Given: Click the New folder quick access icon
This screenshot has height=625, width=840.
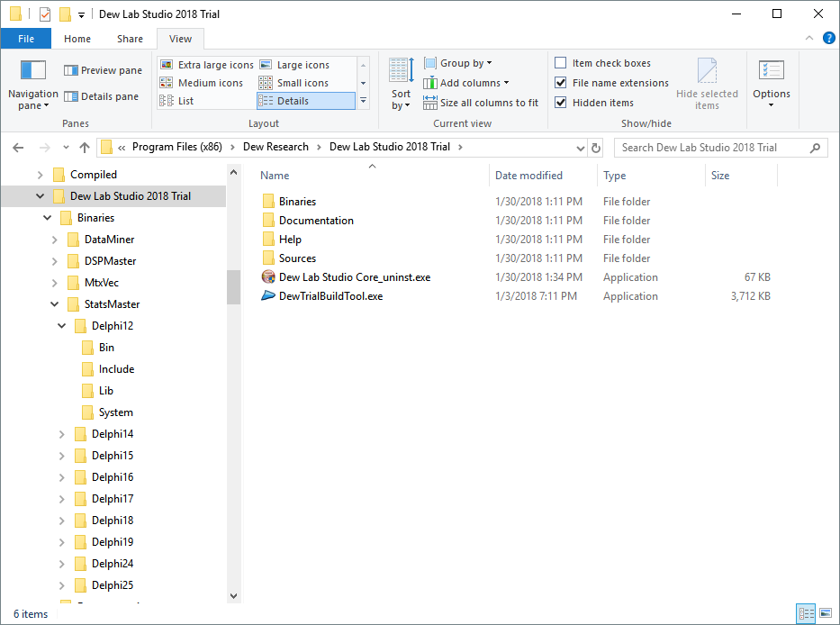Looking at the screenshot, I should 65,14.
